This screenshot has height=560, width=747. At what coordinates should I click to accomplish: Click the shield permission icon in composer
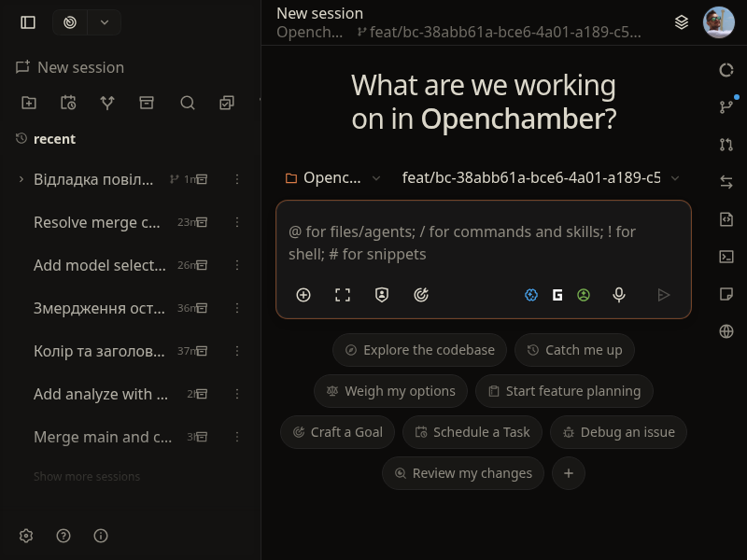382,295
